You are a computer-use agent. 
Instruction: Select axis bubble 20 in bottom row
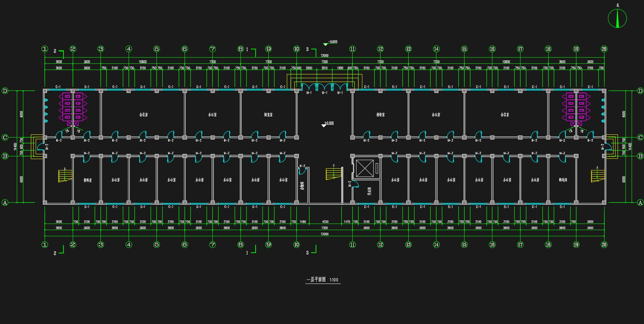[604, 245]
